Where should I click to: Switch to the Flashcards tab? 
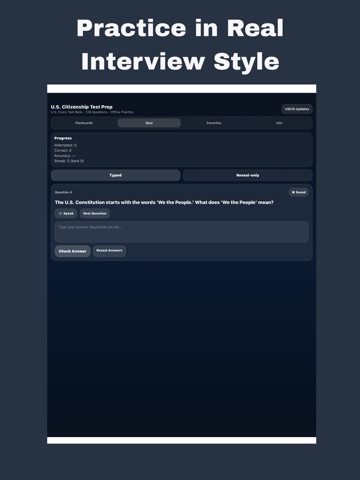pos(84,123)
